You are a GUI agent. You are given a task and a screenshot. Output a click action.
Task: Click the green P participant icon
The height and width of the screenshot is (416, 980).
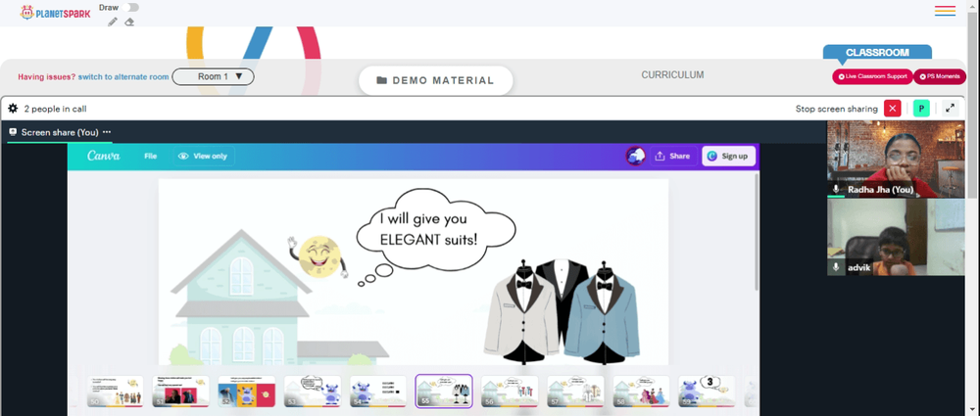(x=921, y=109)
